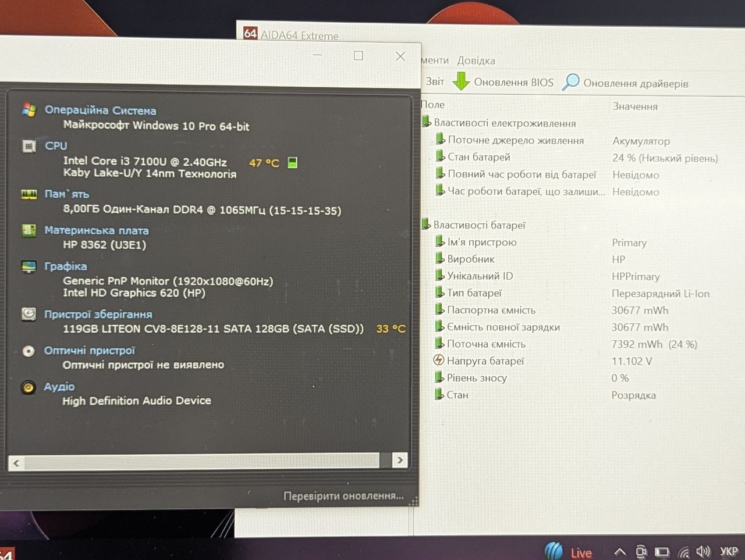Click Перевірити оновлення link
The image size is (745, 560).
pos(343,496)
